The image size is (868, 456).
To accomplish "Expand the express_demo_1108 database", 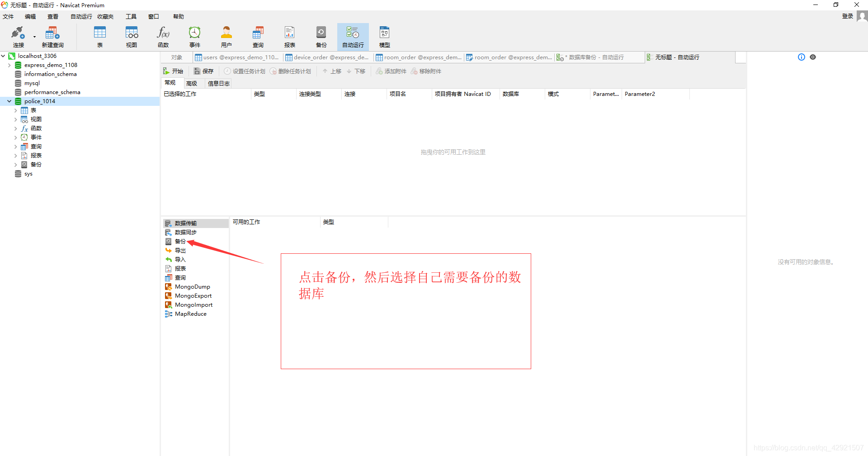I will tap(9, 65).
